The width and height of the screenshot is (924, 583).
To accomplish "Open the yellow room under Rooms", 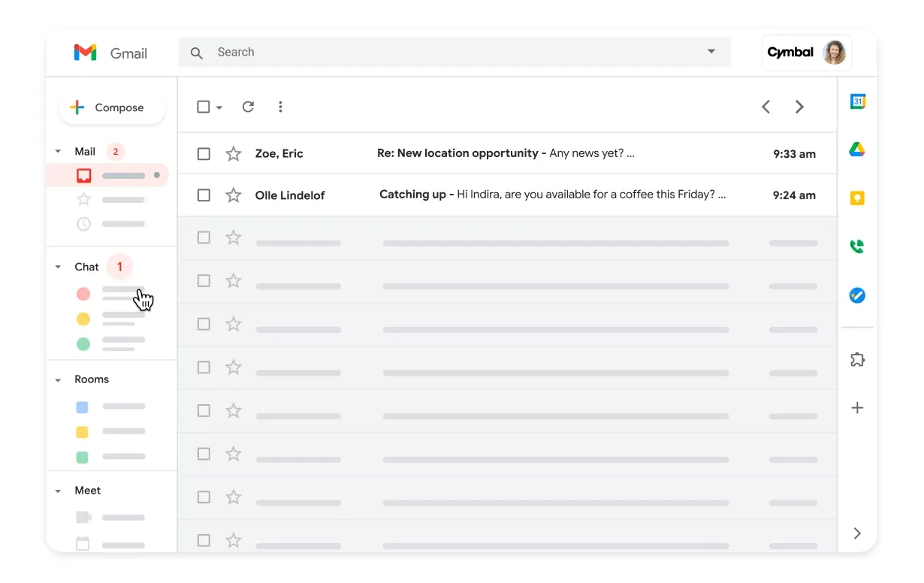I will 83,432.
